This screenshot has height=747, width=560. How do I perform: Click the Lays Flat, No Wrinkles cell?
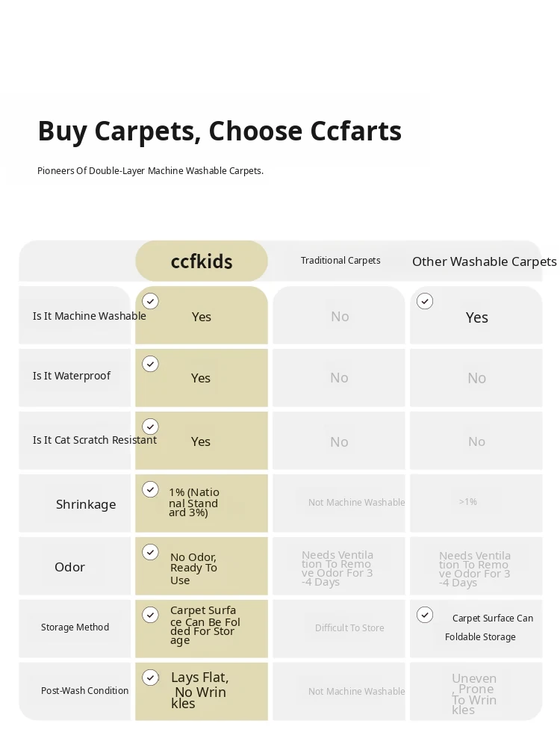tap(200, 690)
